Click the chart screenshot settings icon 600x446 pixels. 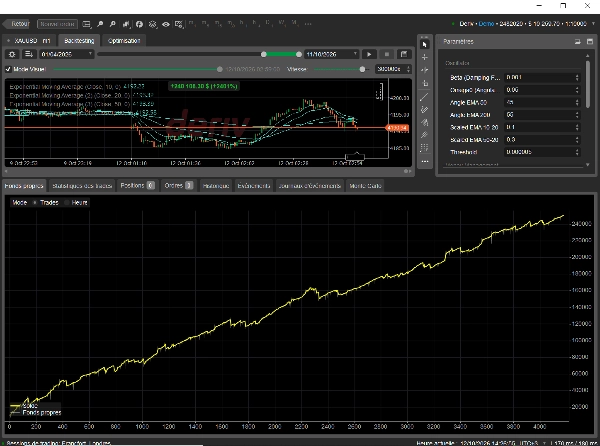tap(179, 24)
